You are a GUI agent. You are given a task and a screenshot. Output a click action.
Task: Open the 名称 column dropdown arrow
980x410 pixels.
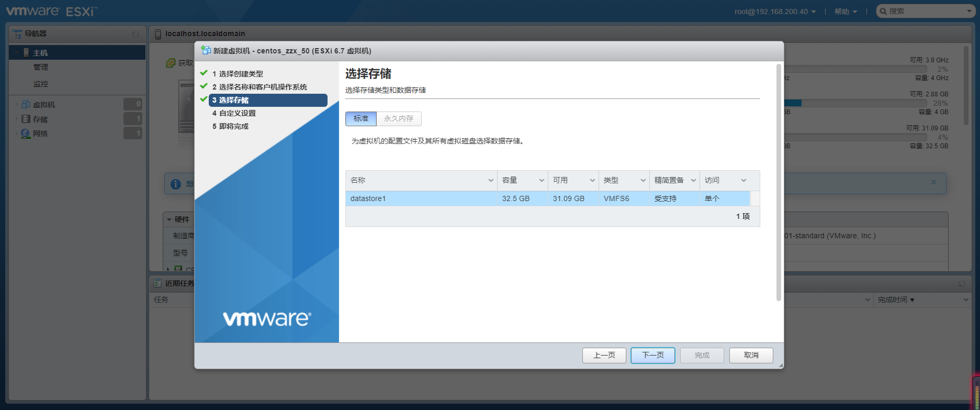(x=491, y=181)
